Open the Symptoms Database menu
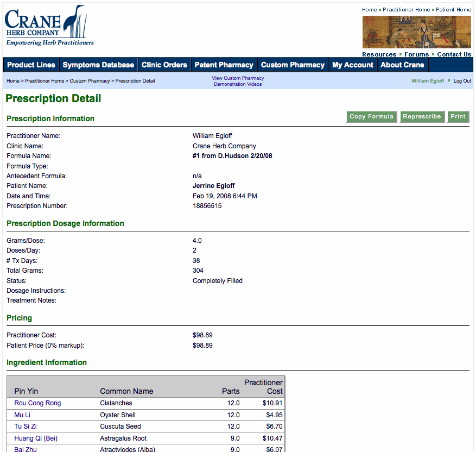 pyautogui.click(x=98, y=65)
